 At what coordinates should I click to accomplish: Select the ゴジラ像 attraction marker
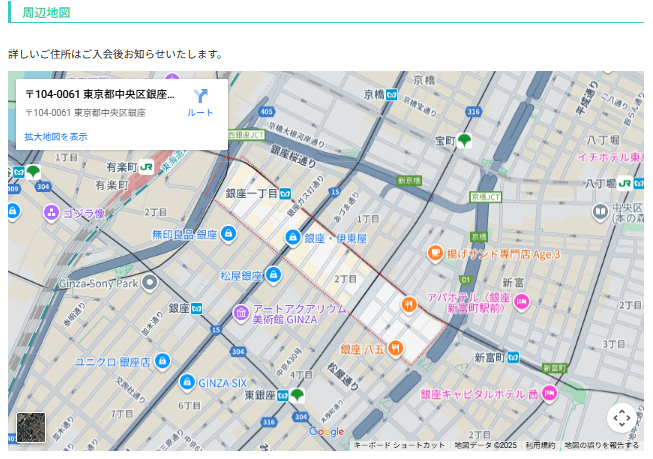click(51, 213)
